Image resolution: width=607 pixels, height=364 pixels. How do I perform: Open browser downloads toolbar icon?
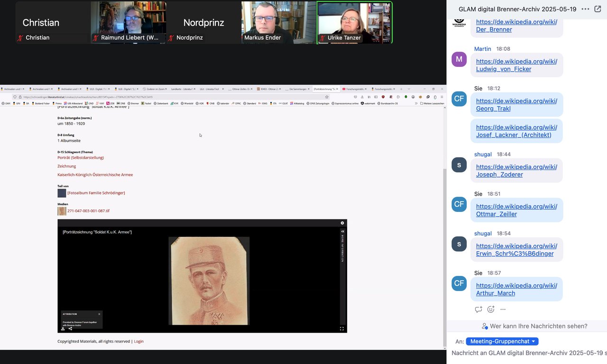[362, 97]
